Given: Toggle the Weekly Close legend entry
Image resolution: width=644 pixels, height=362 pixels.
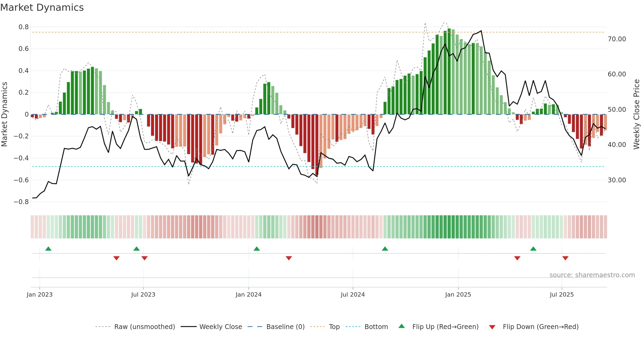Looking at the screenshot, I should coord(211,327).
